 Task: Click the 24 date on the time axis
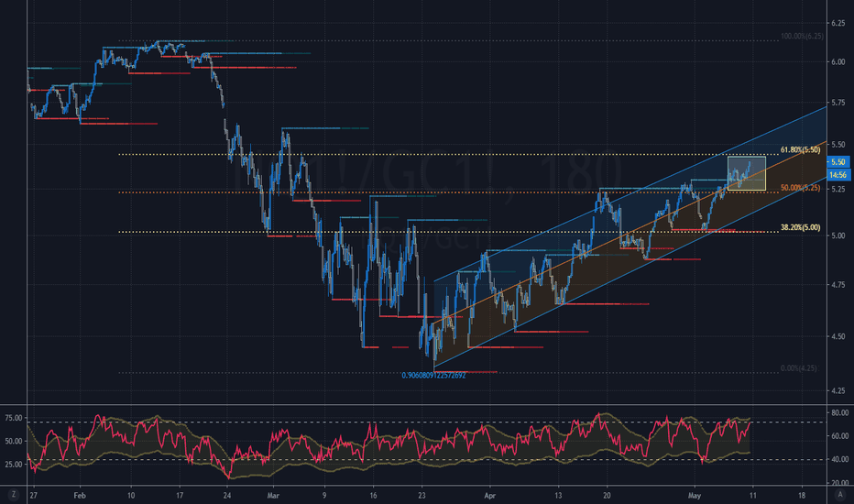tap(227, 495)
